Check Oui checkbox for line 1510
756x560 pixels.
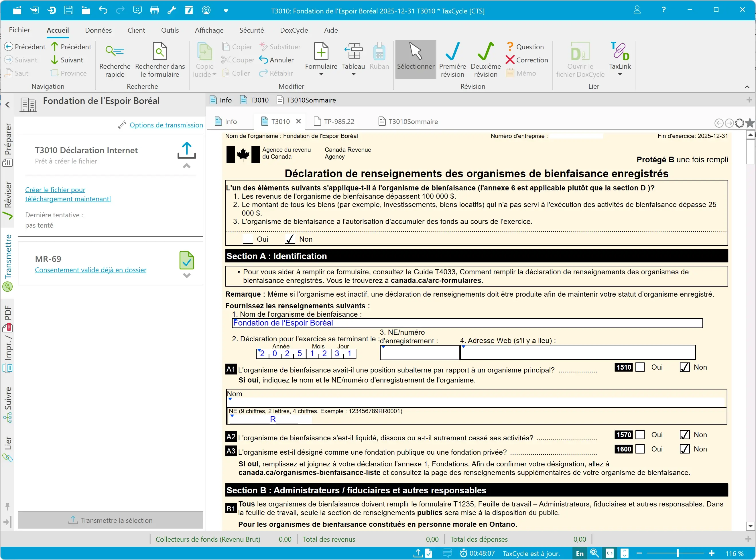click(x=640, y=367)
